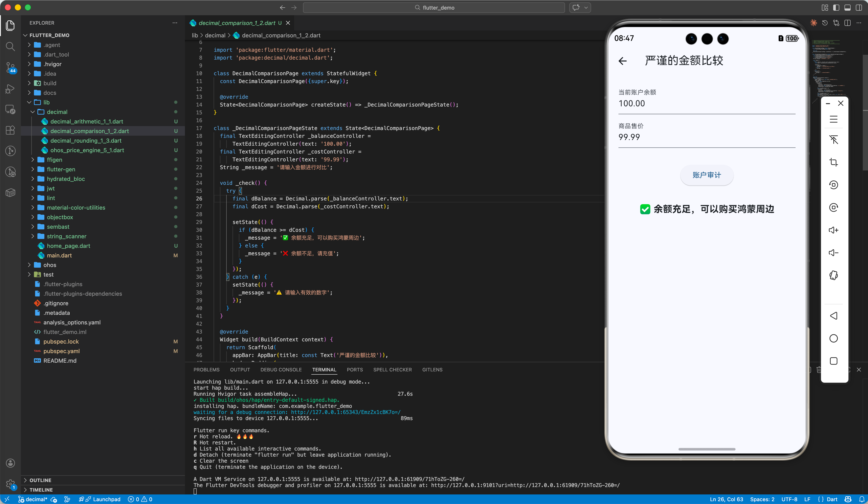The image size is (868, 504).
Task: Click emulator crop screenshot icon
Action: click(x=833, y=162)
